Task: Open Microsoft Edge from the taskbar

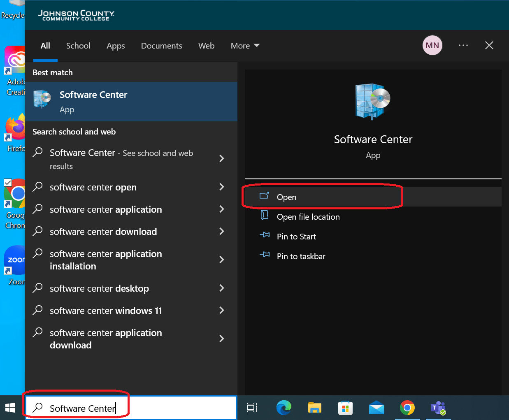Action: click(284, 408)
